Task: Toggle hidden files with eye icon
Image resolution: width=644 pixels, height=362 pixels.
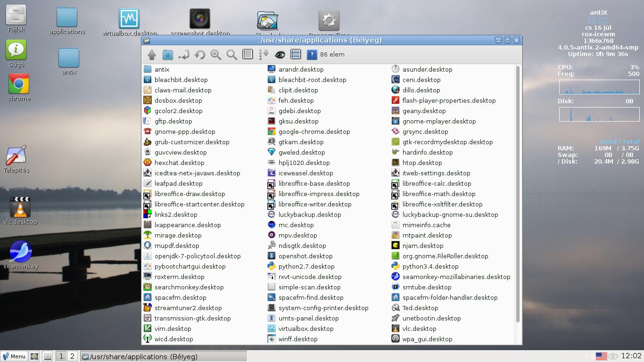Action: click(280, 55)
